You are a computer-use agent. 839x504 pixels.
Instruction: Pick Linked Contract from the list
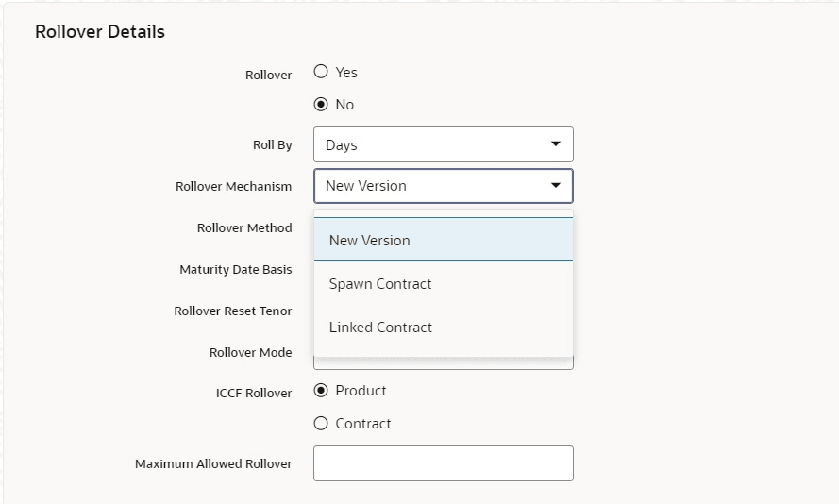(443, 327)
